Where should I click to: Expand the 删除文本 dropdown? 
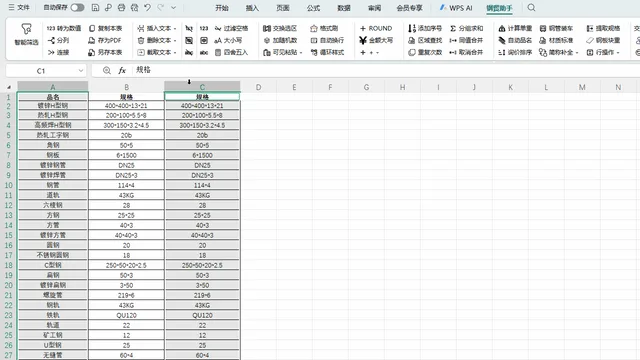click(x=175, y=40)
